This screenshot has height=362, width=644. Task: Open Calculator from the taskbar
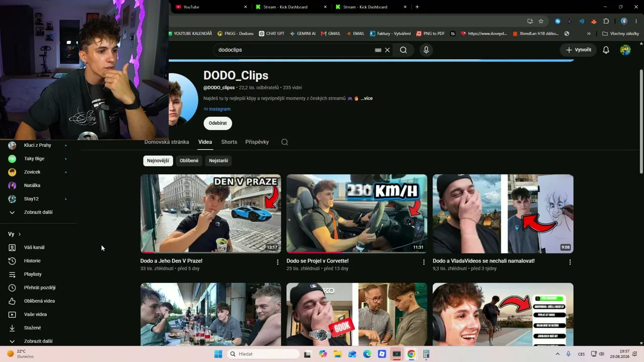[x=426, y=354]
